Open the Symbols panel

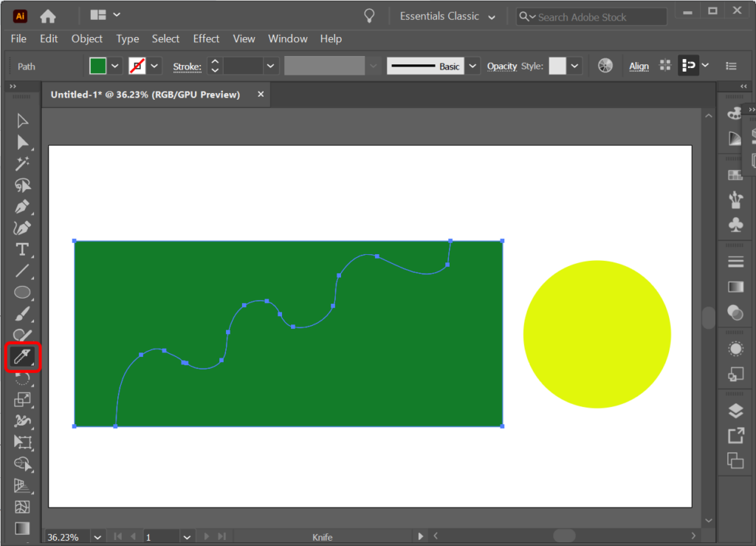click(735, 226)
